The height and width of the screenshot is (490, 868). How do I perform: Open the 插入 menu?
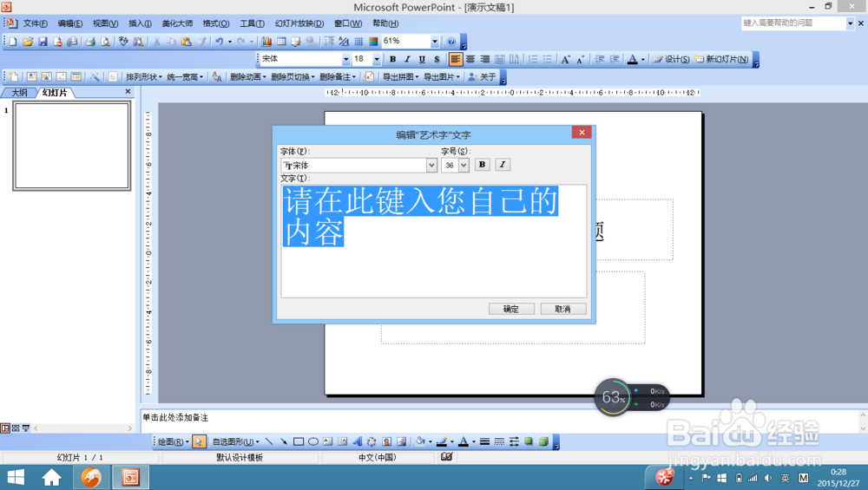(x=140, y=23)
